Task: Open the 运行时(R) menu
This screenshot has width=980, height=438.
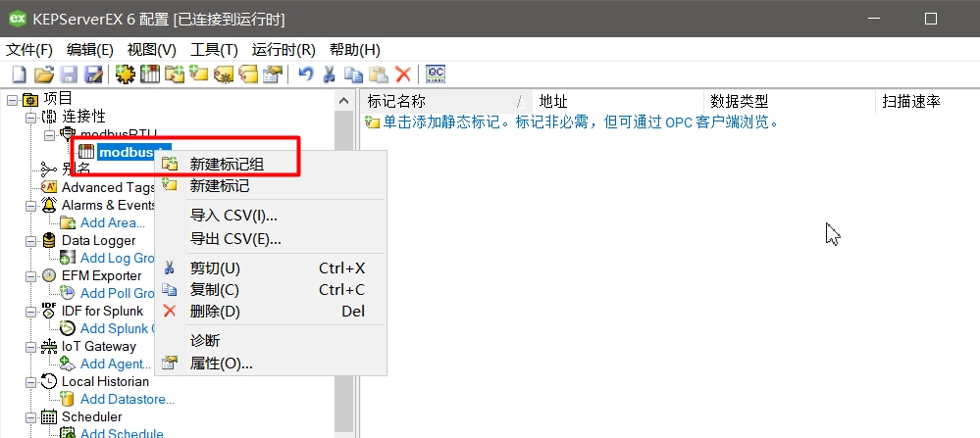Action: point(284,49)
